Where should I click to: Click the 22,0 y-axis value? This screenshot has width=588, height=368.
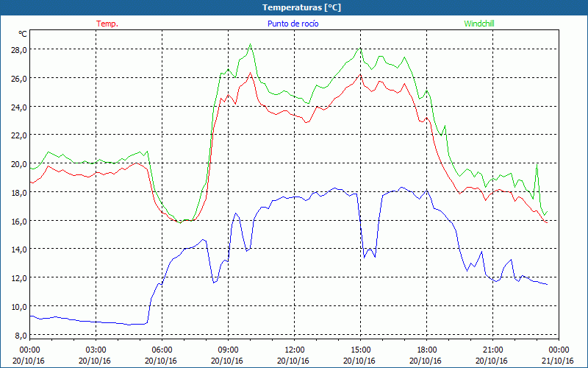click(x=19, y=135)
